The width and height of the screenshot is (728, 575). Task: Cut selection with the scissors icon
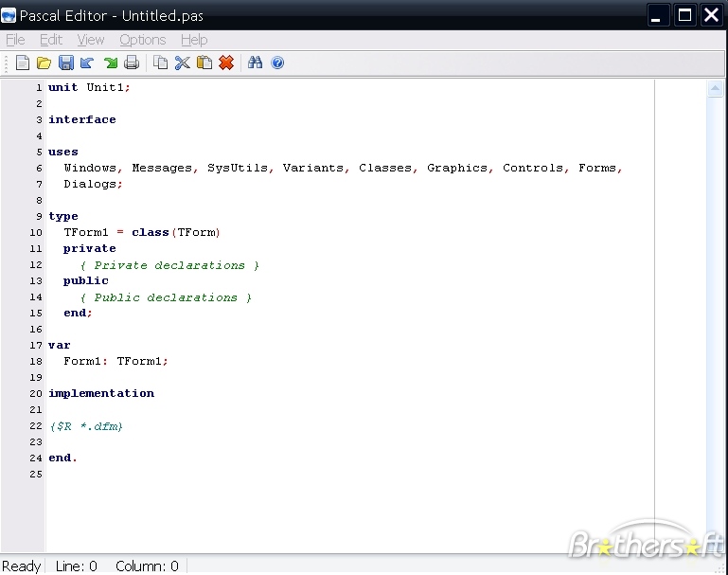[x=183, y=63]
